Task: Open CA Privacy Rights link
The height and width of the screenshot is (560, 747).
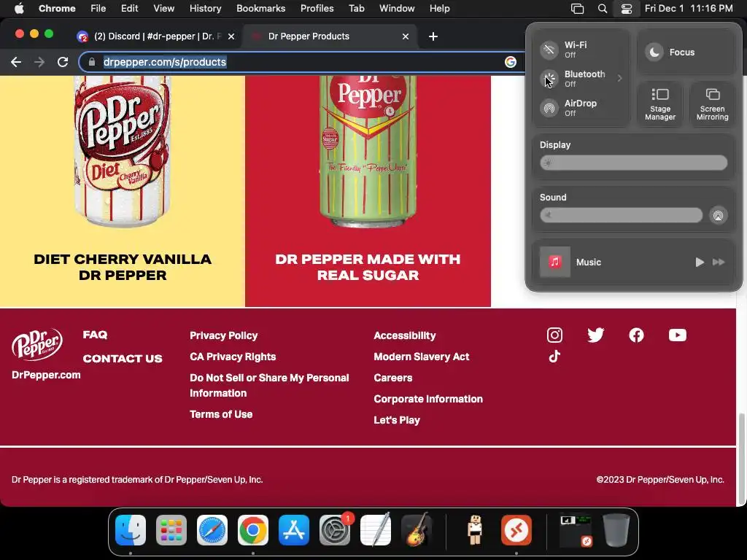Action: (233, 357)
